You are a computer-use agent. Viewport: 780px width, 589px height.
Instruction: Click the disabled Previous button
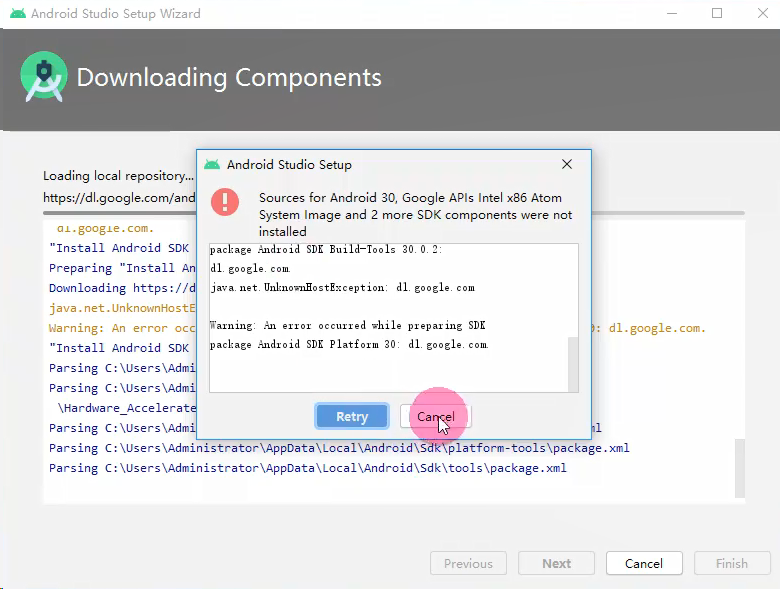[x=468, y=563]
